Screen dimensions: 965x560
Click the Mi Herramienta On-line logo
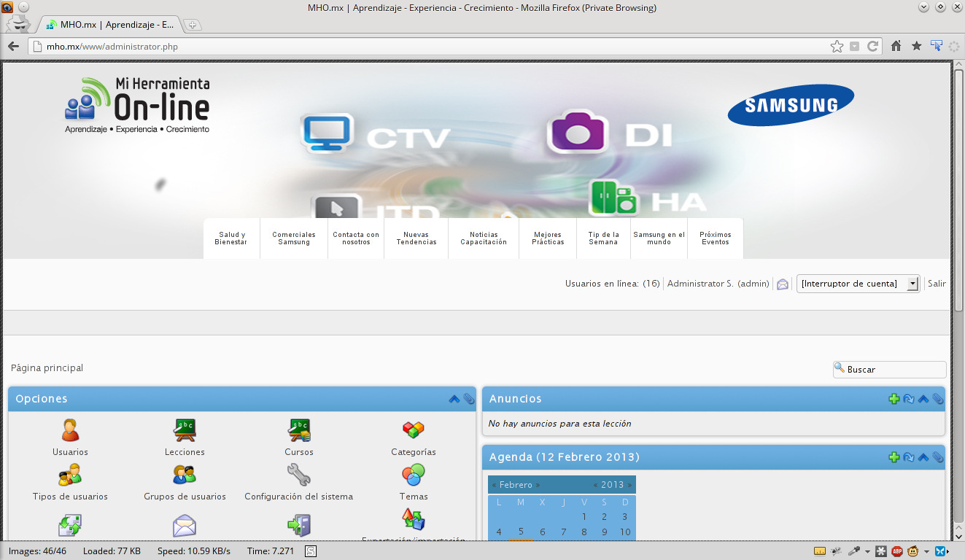click(137, 105)
